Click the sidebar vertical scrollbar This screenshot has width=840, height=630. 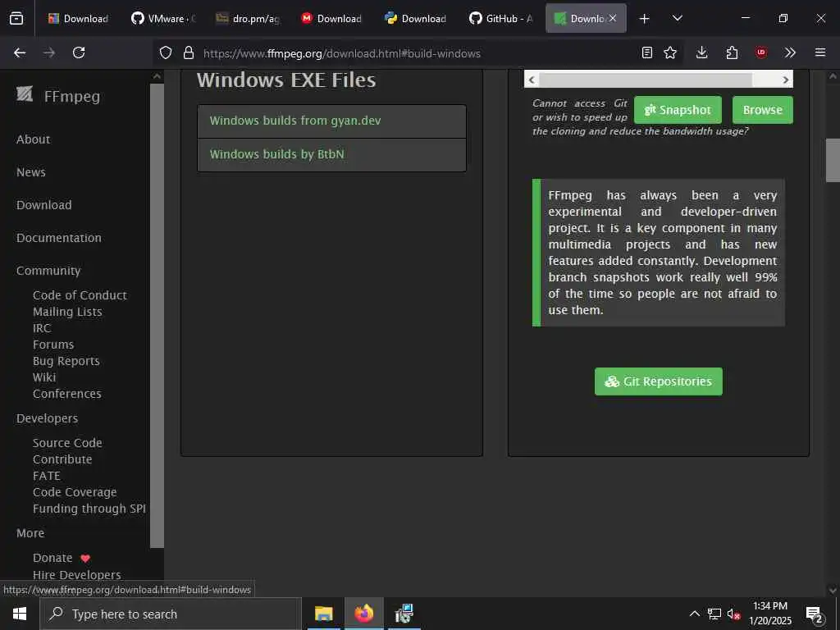[157, 316]
